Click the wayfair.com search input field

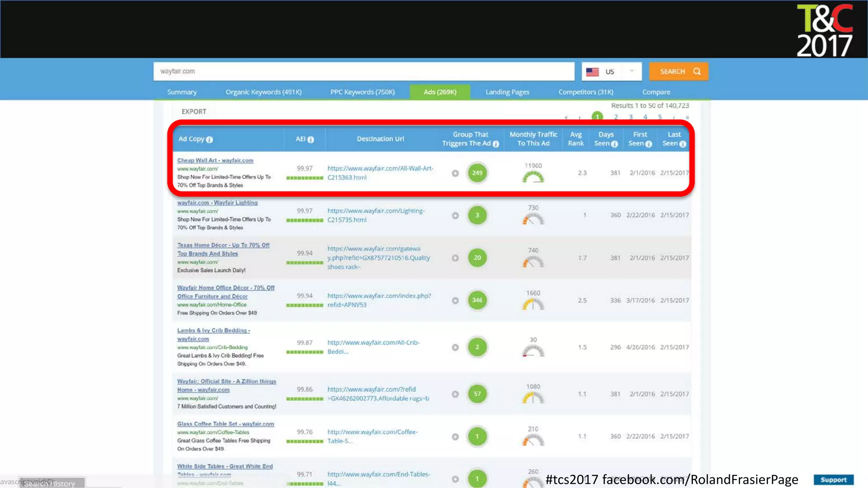[364, 71]
